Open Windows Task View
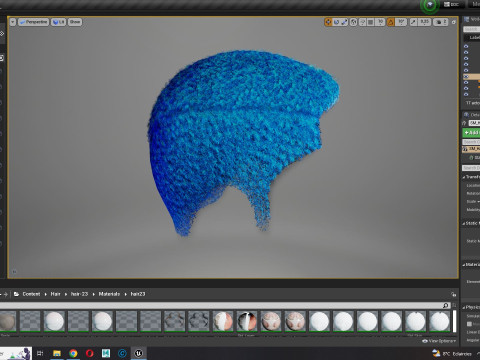Viewport: 480px width, 360px height. coord(40,353)
